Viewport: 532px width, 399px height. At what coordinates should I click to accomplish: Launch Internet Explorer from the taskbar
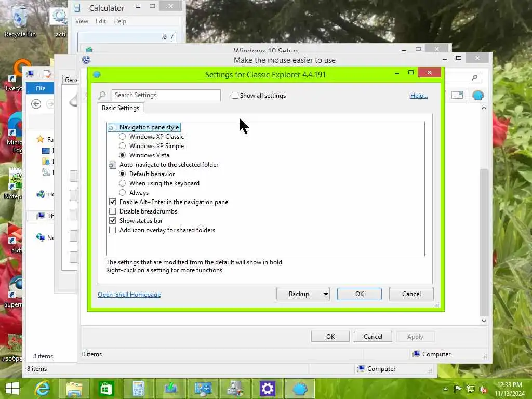coord(43,389)
